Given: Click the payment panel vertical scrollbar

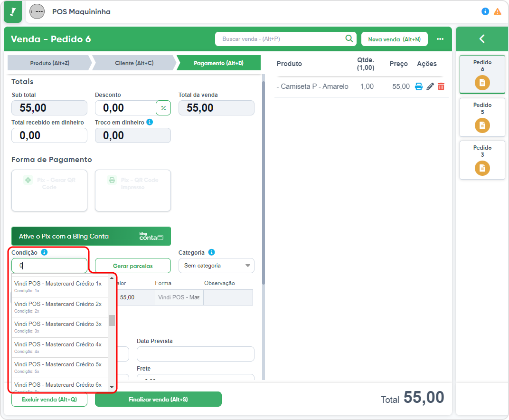Looking at the screenshot, I should click(263, 183).
